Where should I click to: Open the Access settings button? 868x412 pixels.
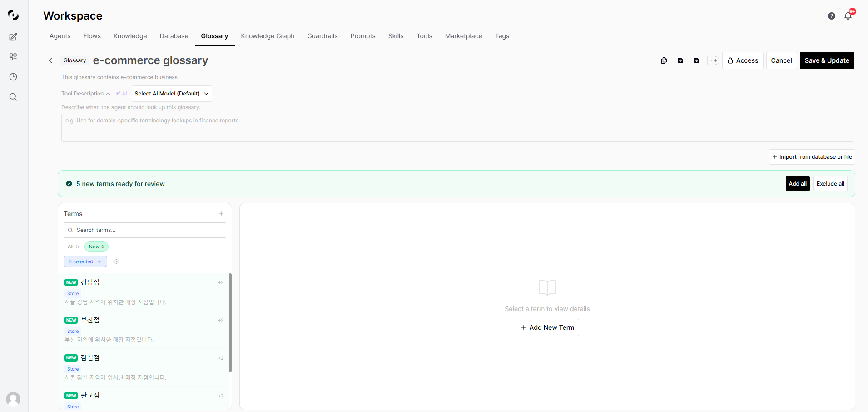coord(743,60)
